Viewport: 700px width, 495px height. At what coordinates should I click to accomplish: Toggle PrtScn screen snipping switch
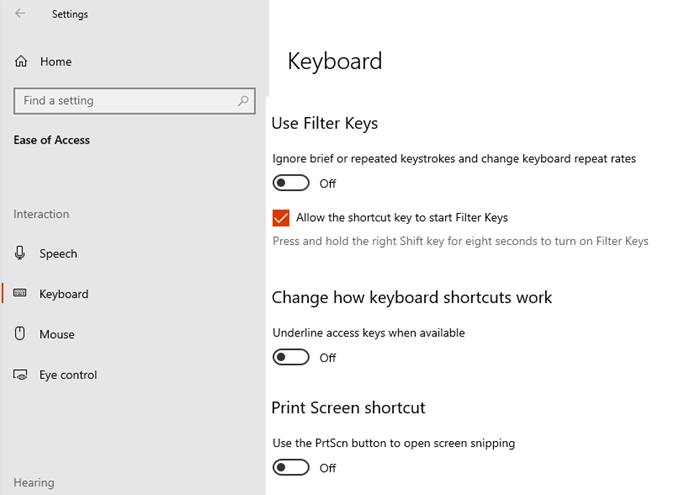(x=291, y=467)
